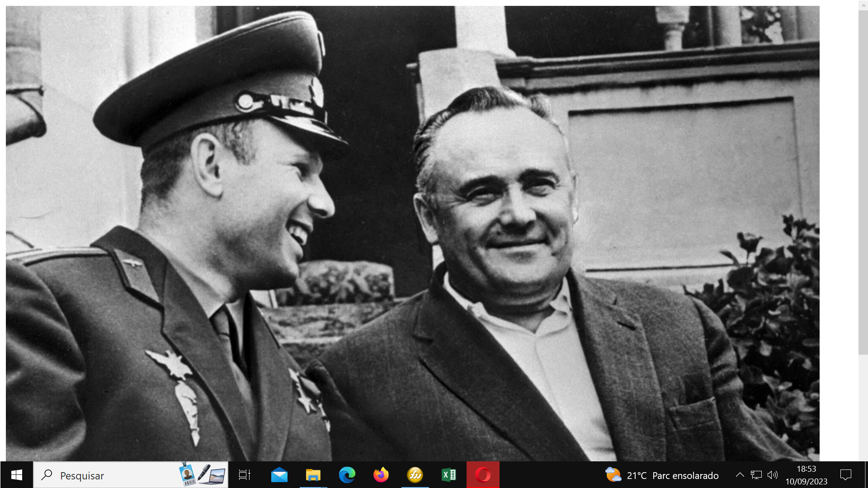Click the search highlights badge illustration
Viewport: 868px width, 488px height.
click(203, 475)
